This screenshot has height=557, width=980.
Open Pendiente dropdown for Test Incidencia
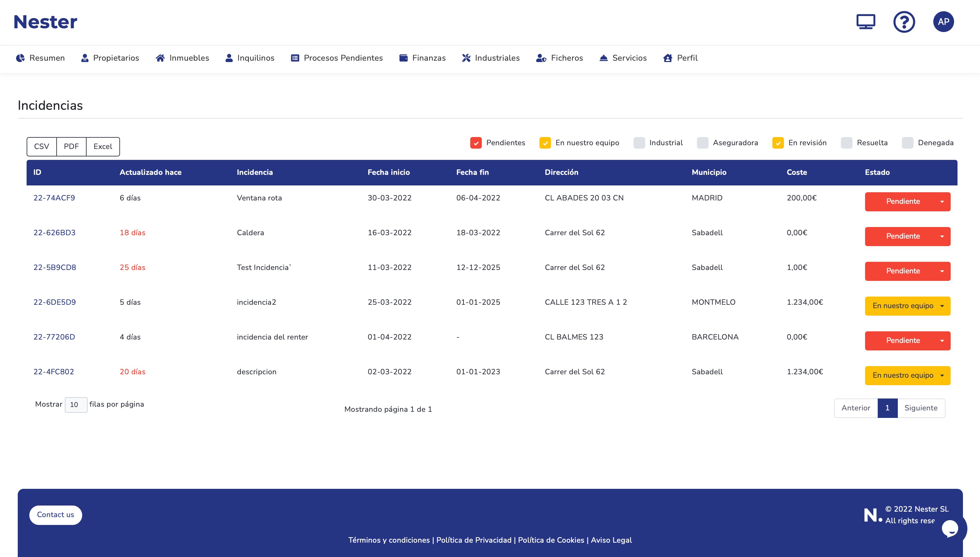click(907, 271)
